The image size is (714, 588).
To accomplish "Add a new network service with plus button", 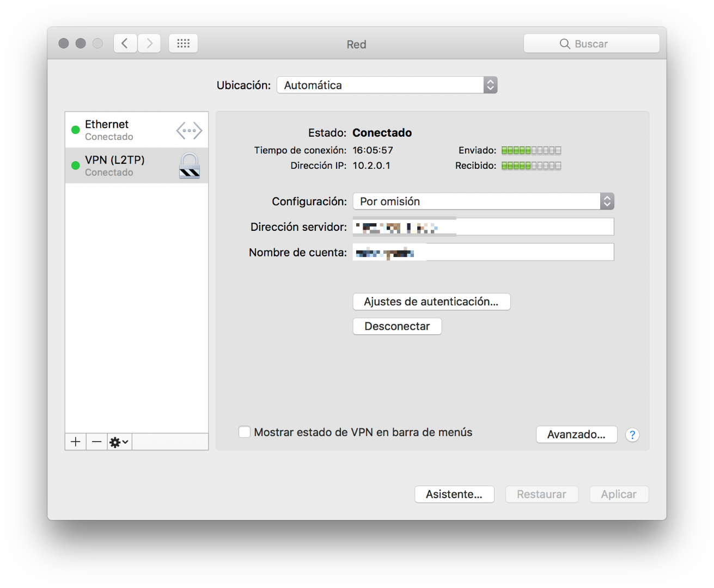I will click(x=76, y=442).
